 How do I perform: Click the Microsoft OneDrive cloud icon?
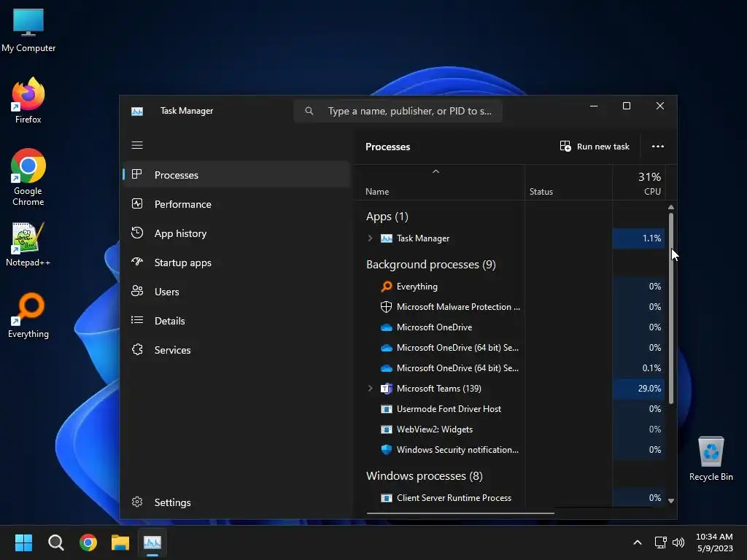click(387, 327)
